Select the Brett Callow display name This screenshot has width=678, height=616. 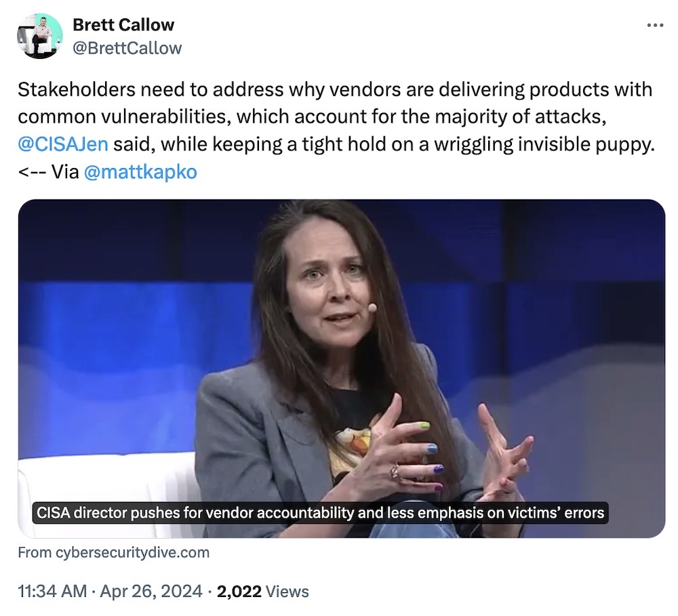tap(123, 24)
